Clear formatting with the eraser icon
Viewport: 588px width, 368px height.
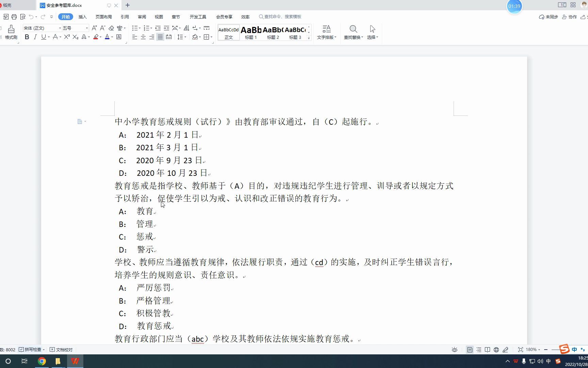tap(111, 28)
